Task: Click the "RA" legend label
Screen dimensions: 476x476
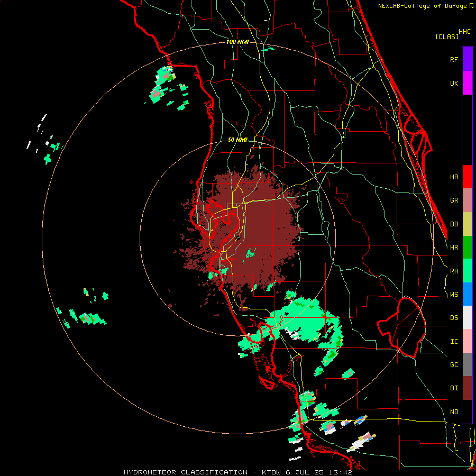Action: click(x=454, y=271)
